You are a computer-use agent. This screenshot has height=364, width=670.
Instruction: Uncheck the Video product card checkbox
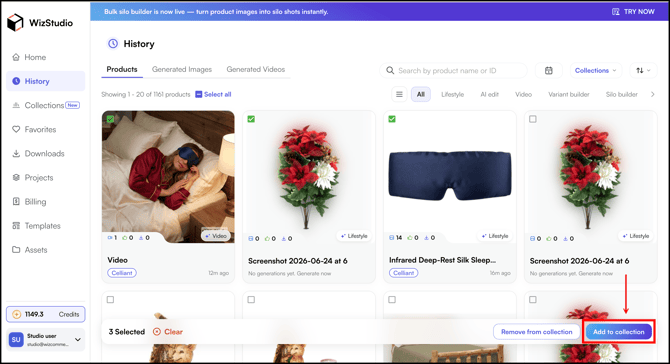[x=110, y=119]
